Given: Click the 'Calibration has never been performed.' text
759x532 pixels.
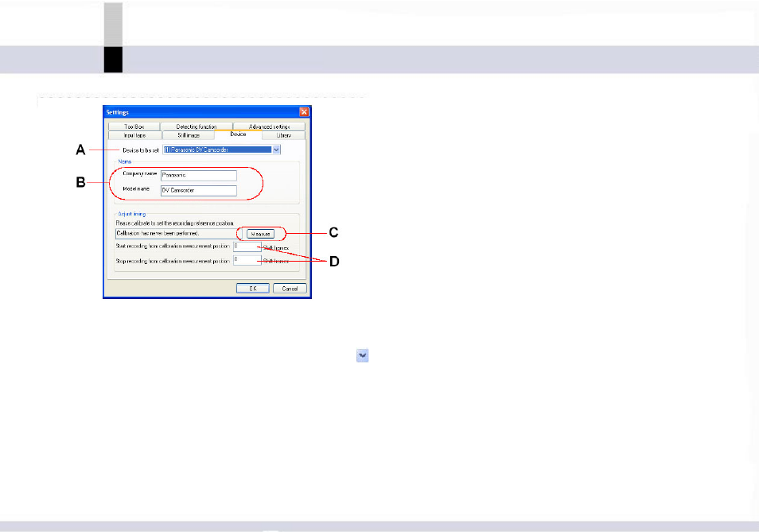Looking at the screenshot, I should 158,233.
